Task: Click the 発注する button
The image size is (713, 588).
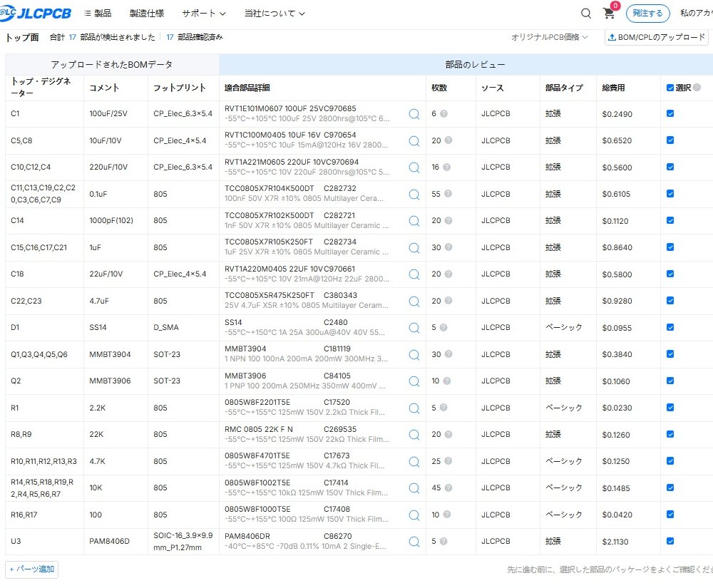Action: point(647,13)
